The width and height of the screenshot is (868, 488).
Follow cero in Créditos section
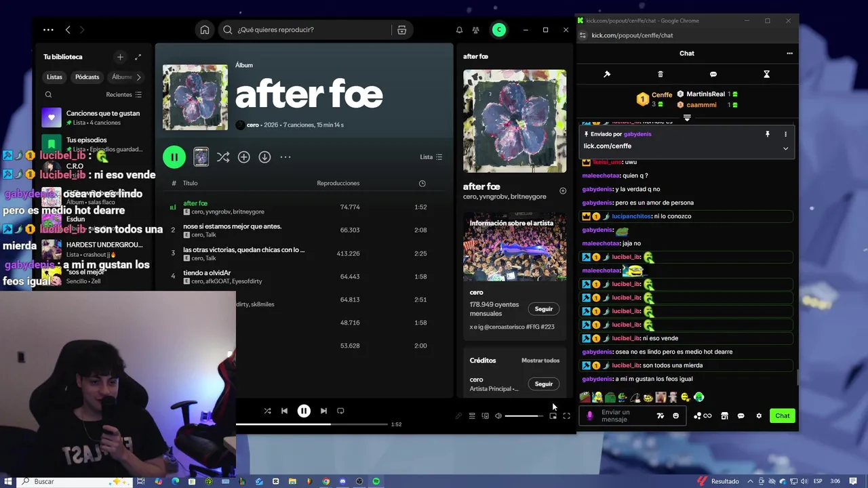(x=544, y=384)
